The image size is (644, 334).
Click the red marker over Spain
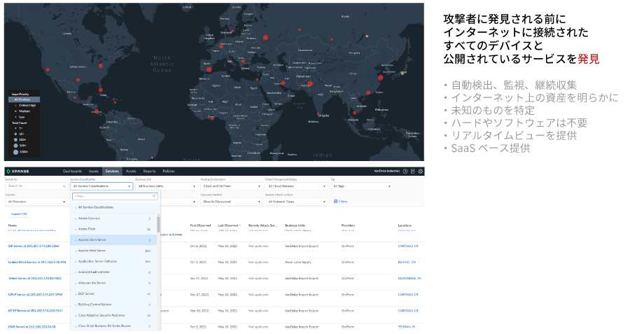pyautogui.click(x=209, y=69)
